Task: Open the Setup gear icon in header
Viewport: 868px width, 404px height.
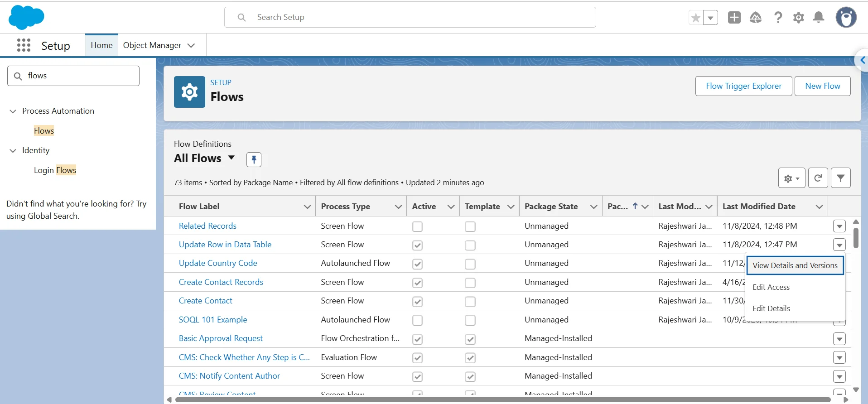Action: click(798, 18)
